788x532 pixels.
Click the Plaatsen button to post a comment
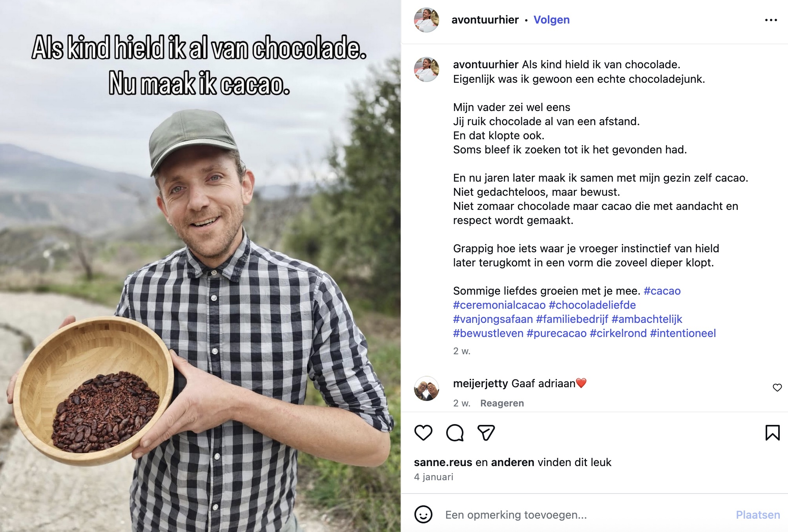coord(758,515)
